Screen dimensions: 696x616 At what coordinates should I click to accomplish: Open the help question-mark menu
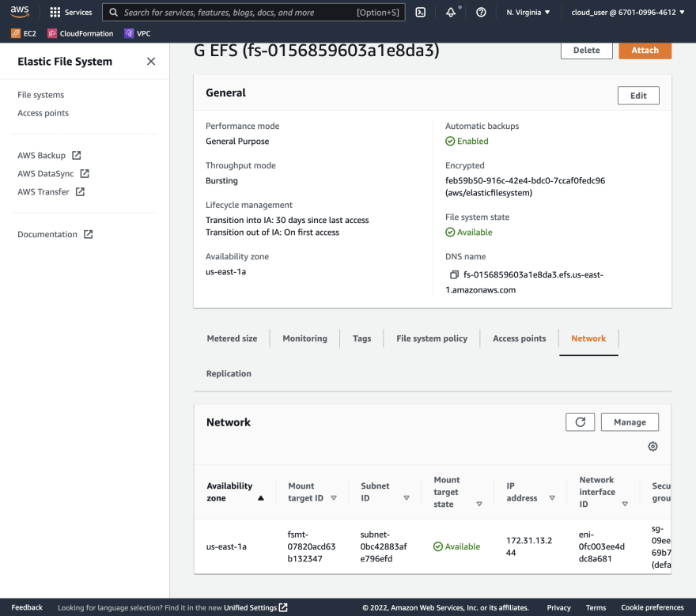pyautogui.click(x=481, y=13)
